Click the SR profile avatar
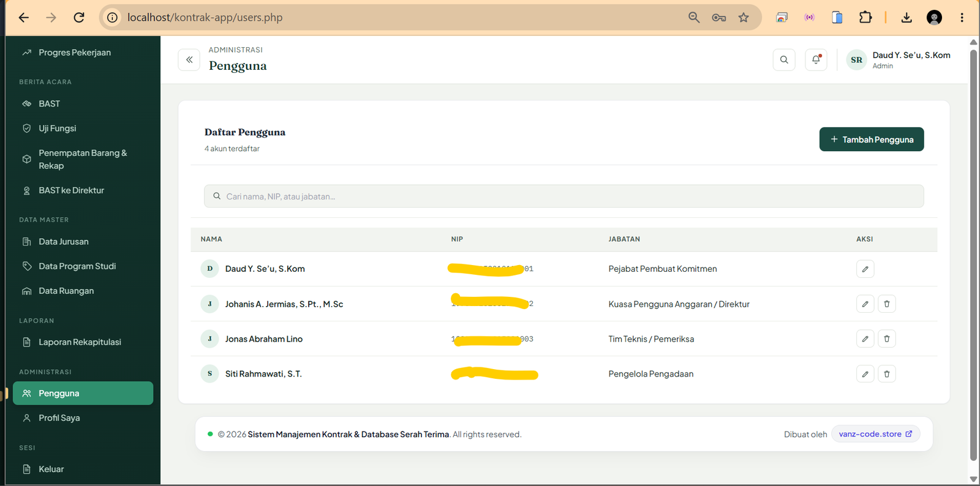Screen dimensions: 980x486 pyautogui.click(x=856, y=60)
